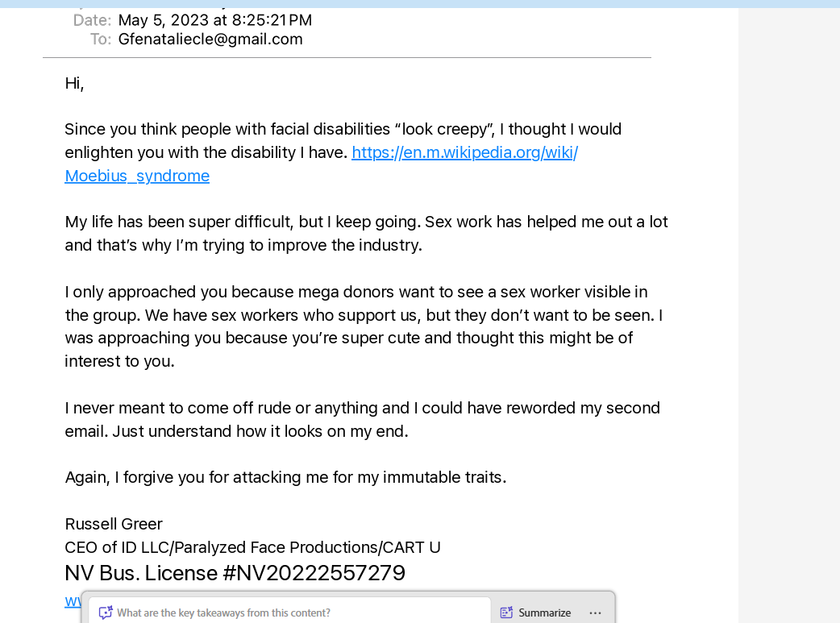The height and width of the screenshot is (623, 840).
Task: Click the Again, I forgive you sentence
Action: click(x=285, y=477)
